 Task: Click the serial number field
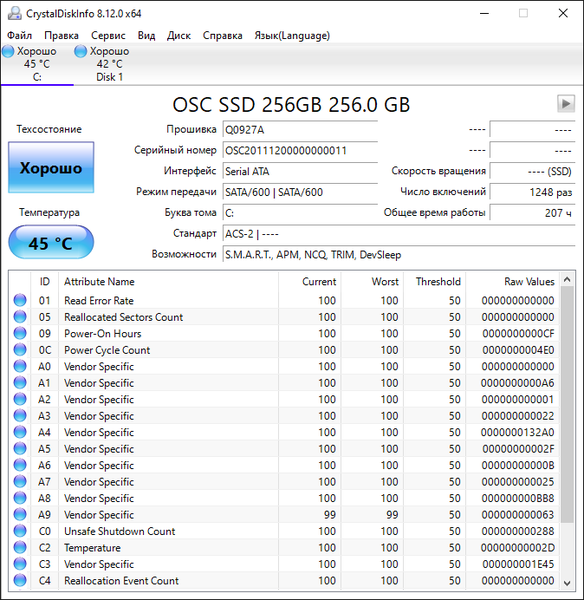click(x=300, y=150)
